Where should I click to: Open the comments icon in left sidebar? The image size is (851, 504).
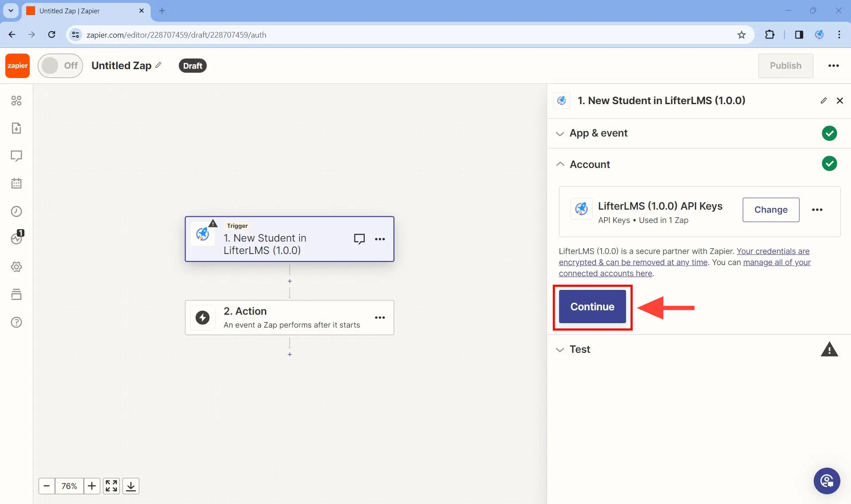point(16,156)
